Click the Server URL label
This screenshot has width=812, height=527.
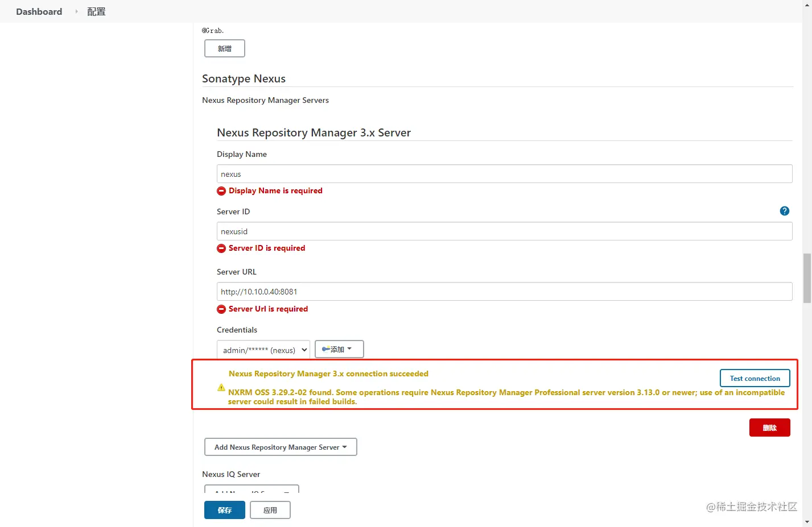tap(237, 272)
